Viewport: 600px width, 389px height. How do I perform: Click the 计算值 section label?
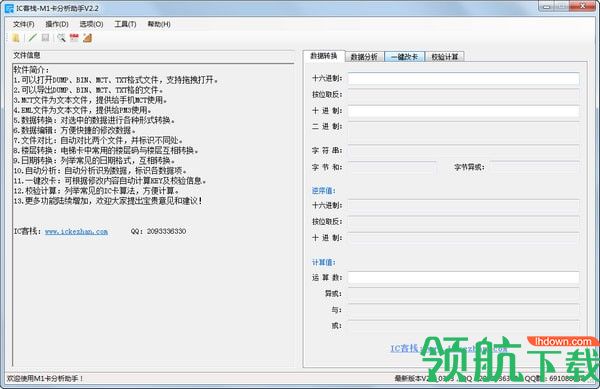click(x=324, y=262)
